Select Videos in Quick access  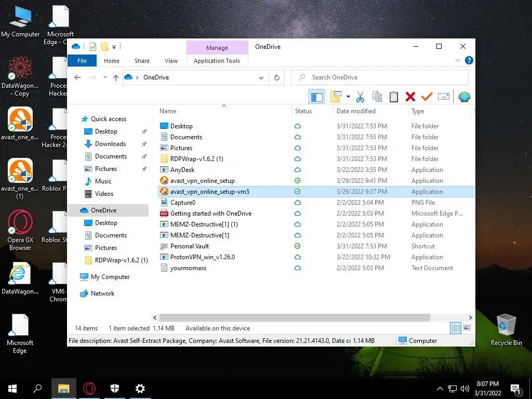pos(104,194)
